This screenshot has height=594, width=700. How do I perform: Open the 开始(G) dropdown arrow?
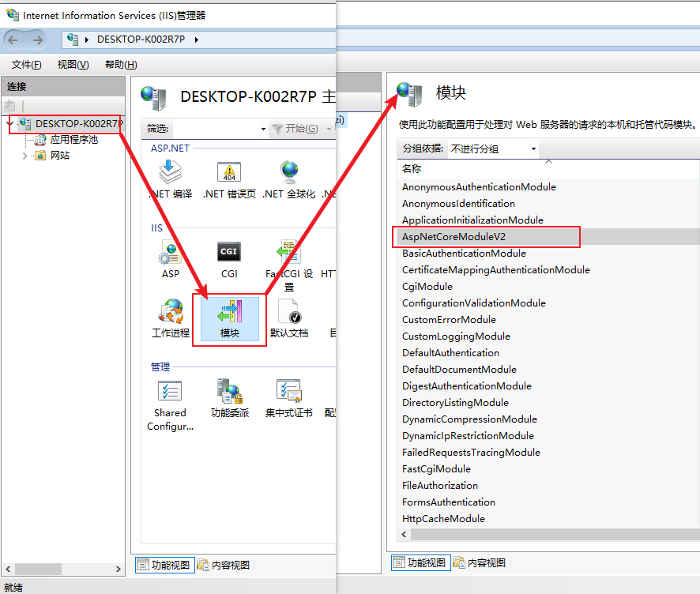point(329,129)
